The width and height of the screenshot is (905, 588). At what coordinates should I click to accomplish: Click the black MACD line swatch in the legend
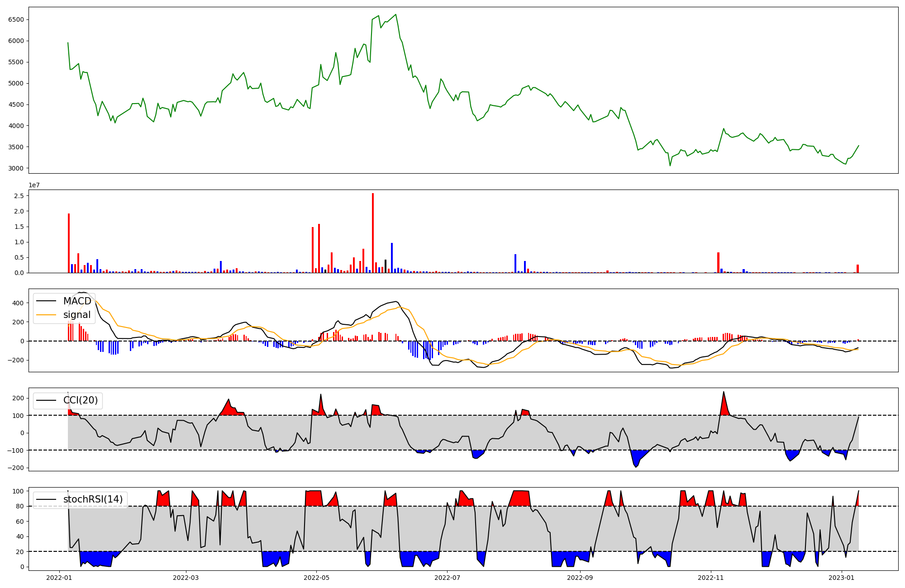pos(46,301)
